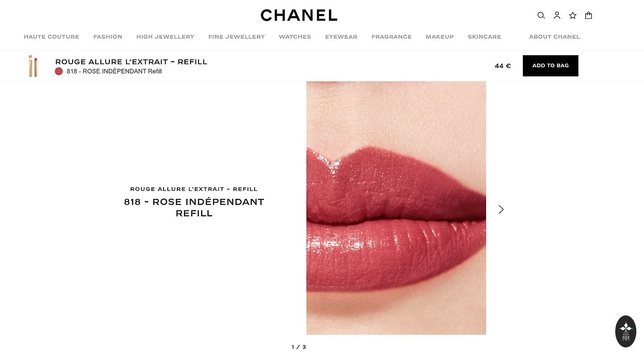Open the search magnifier icon
The image size is (644, 355).
pos(541,16)
